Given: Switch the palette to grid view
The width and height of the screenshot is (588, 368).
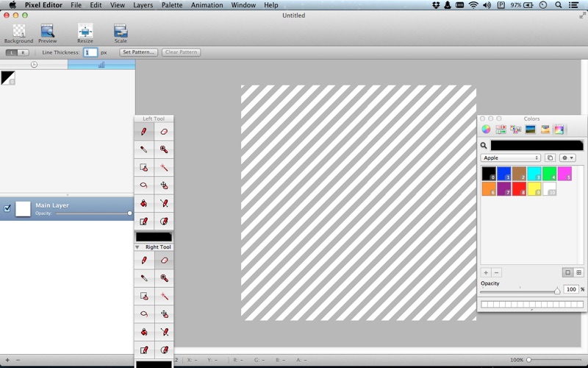Looking at the screenshot, I should click(x=578, y=272).
